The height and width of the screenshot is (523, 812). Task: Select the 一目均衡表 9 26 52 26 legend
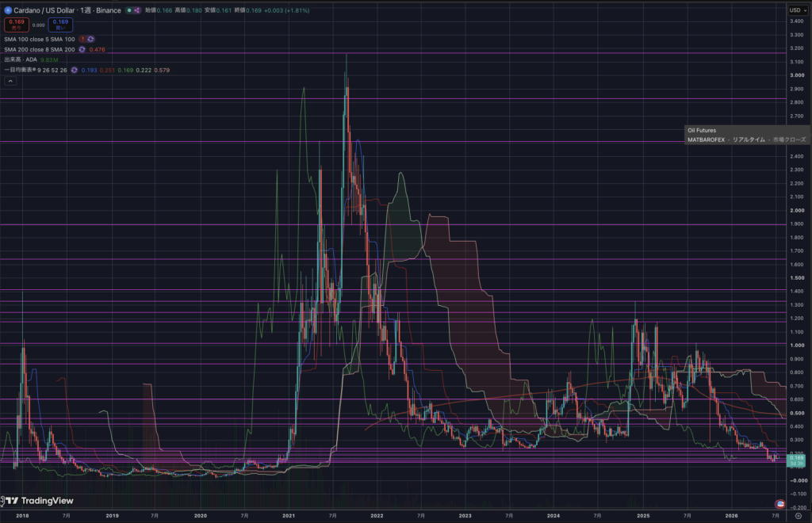(x=35, y=71)
